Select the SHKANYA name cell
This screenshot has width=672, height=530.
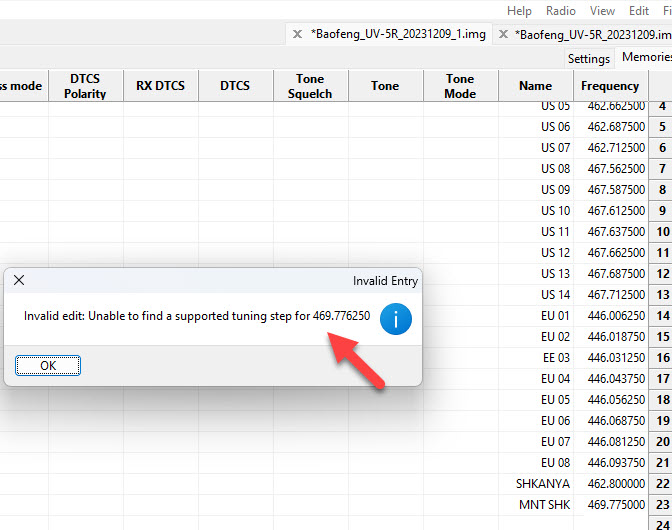tap(543, 484)
